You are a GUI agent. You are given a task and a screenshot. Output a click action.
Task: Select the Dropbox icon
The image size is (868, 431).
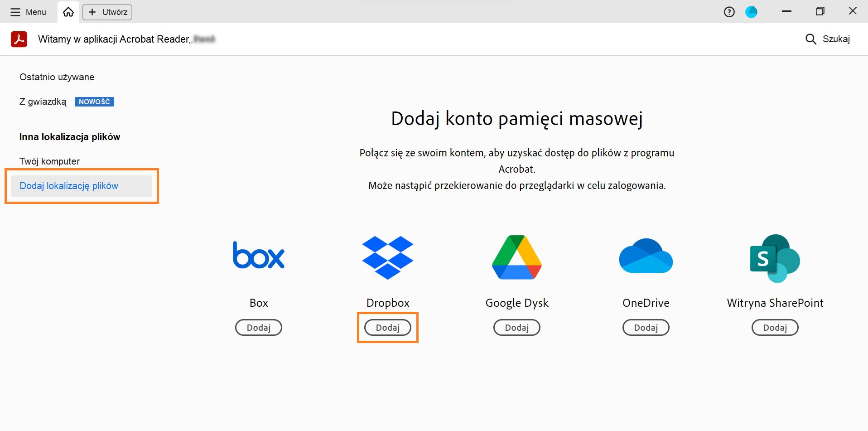[x=387, y=257]
